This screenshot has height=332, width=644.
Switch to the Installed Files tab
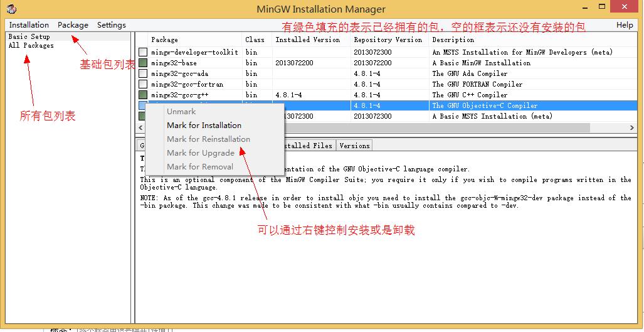[x=309, y=146]
